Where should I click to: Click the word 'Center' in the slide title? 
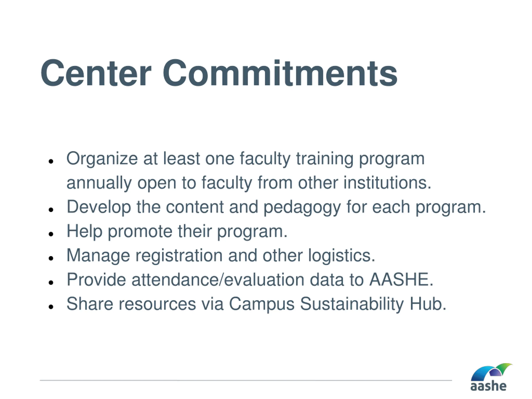96,73
